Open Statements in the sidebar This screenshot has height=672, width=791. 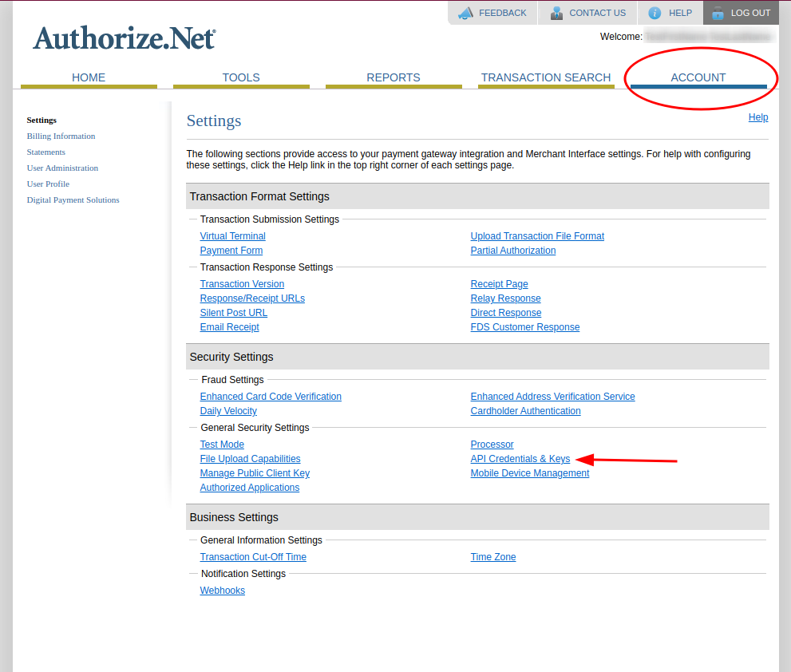(46, 152)
